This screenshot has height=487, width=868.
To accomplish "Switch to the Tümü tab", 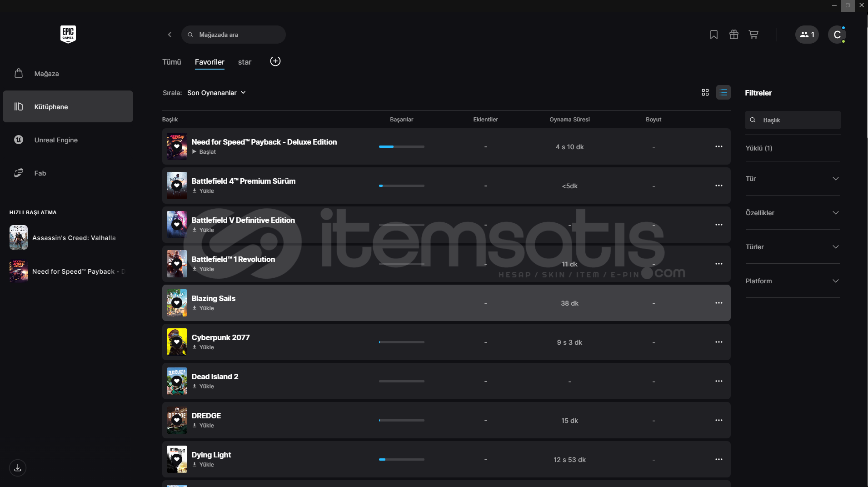I will point(171,62).
